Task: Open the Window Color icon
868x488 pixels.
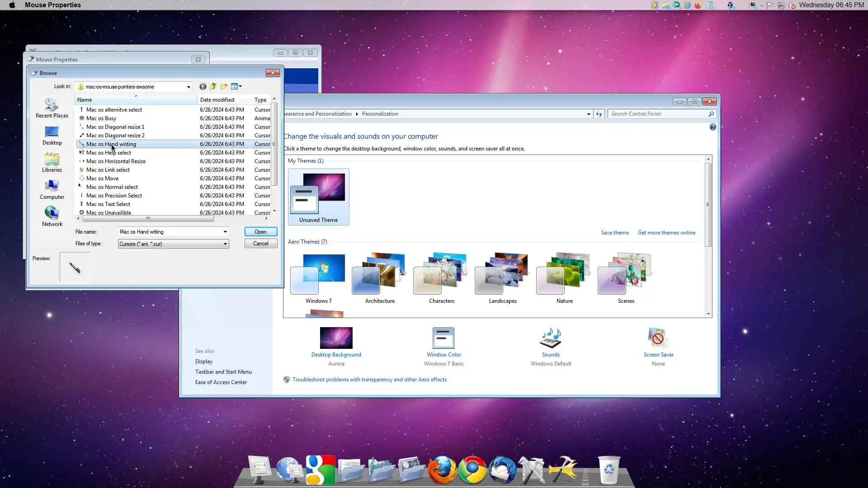Action: point(443,339)
